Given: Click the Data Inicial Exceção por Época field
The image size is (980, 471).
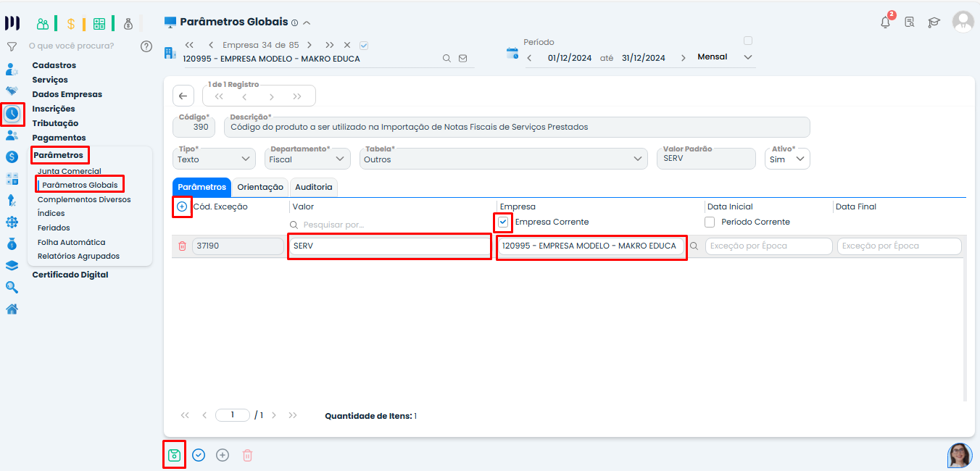Looking at the screenshot, I should coord(768,246).
